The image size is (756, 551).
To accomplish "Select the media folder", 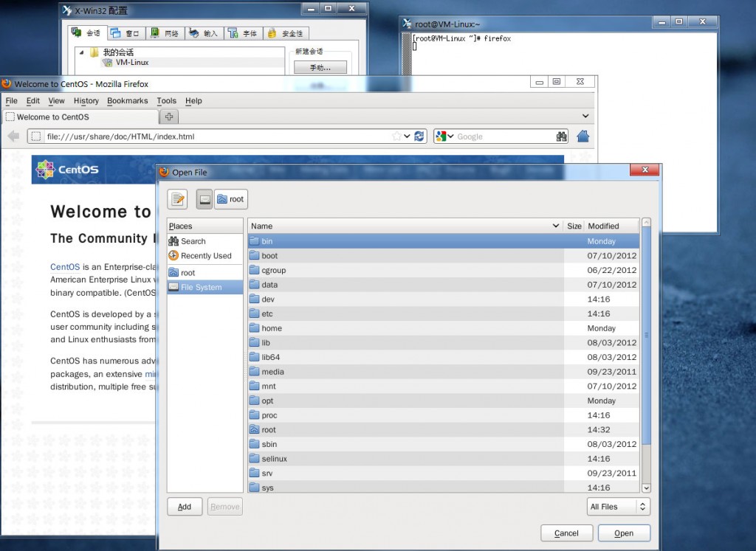I will coord(444,371).
